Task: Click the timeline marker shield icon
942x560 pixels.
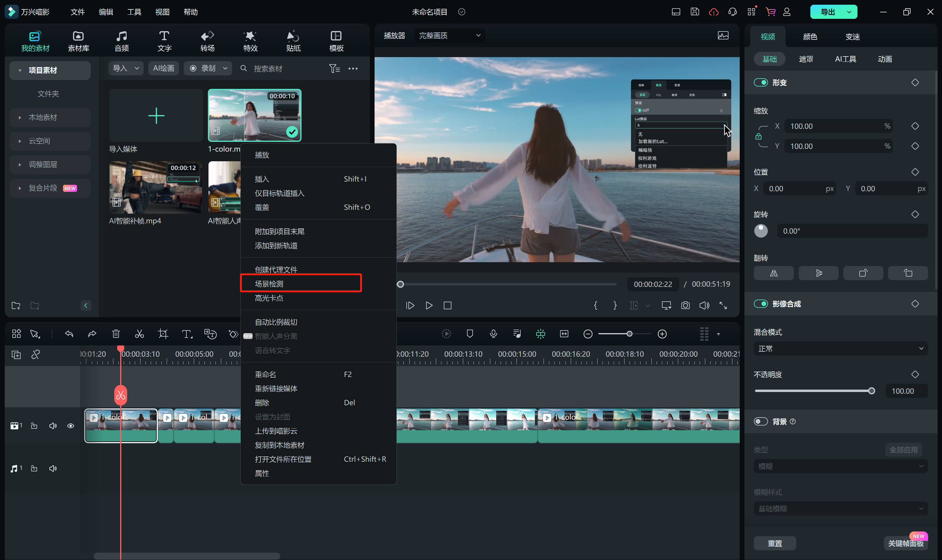Action: pyautogui.click(x=470, y=334)
